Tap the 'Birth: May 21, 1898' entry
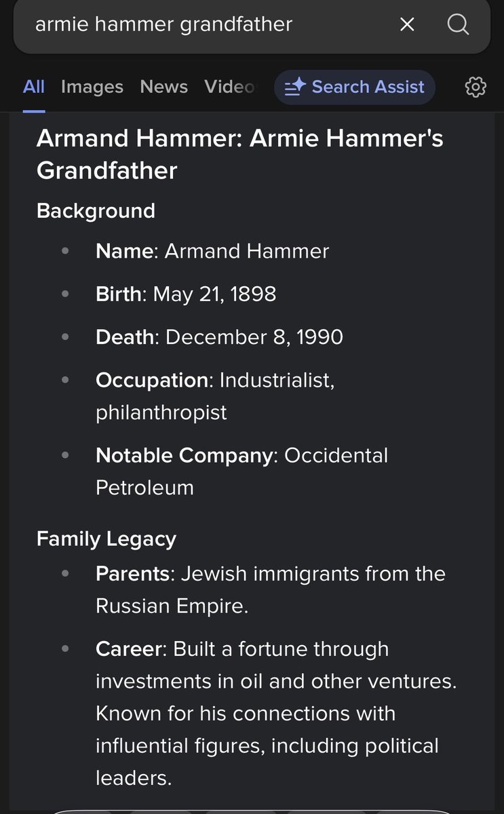 coord(186,294)
